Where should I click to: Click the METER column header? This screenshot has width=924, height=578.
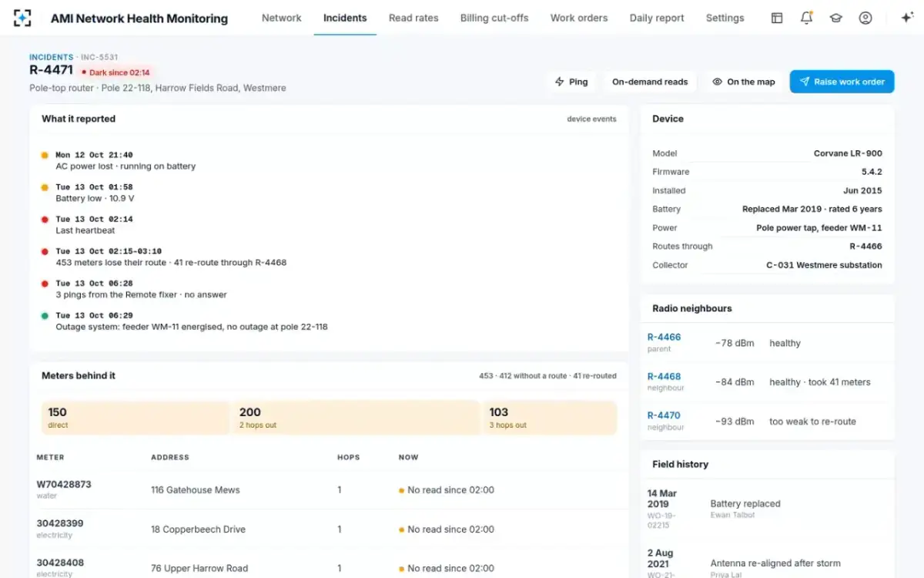click(50, 458)
